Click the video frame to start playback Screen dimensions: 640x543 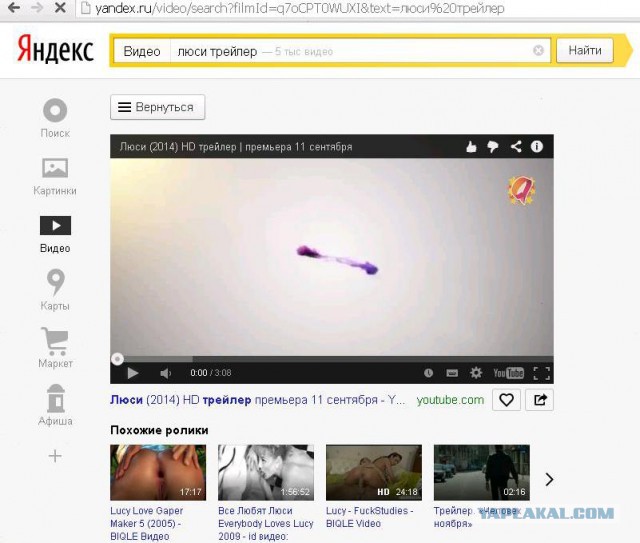[x=332, y=256]
